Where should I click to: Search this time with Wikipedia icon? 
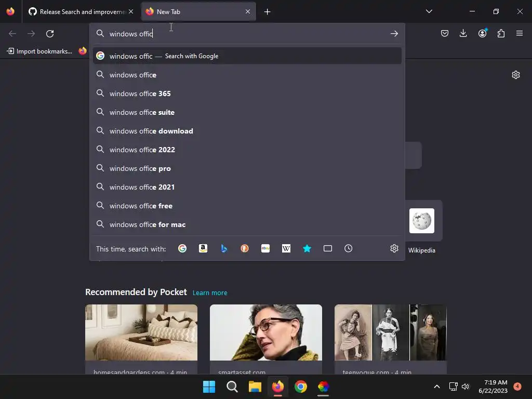click(x=286, y=249)
